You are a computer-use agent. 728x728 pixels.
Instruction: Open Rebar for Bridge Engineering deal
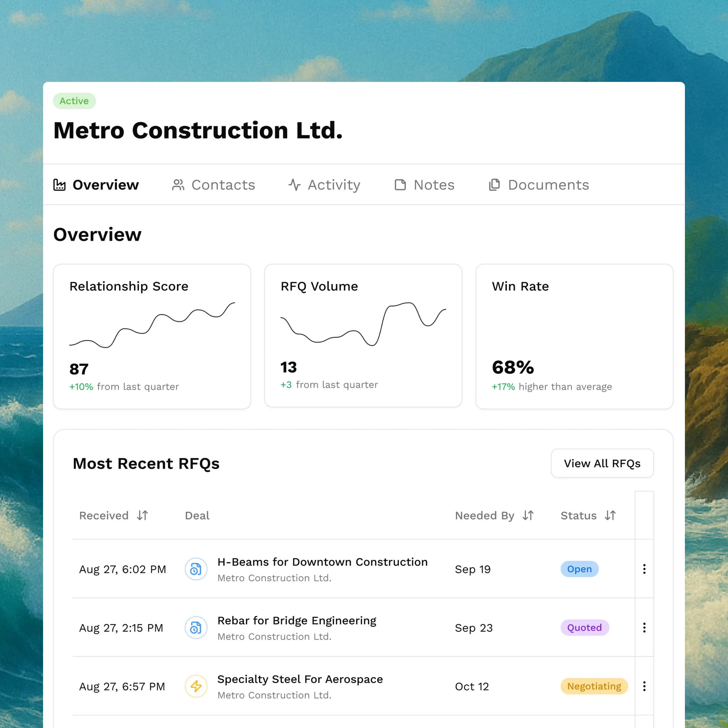click(297, 621)
